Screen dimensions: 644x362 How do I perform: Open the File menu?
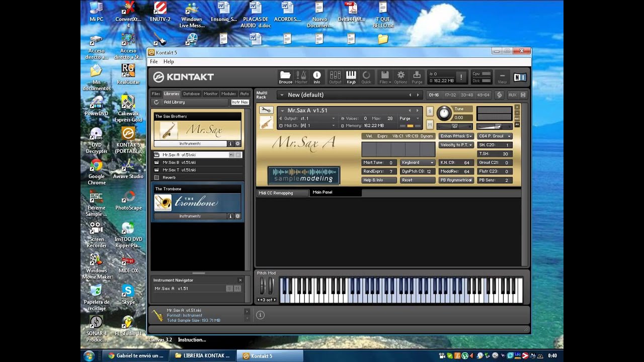pos(154,61)
